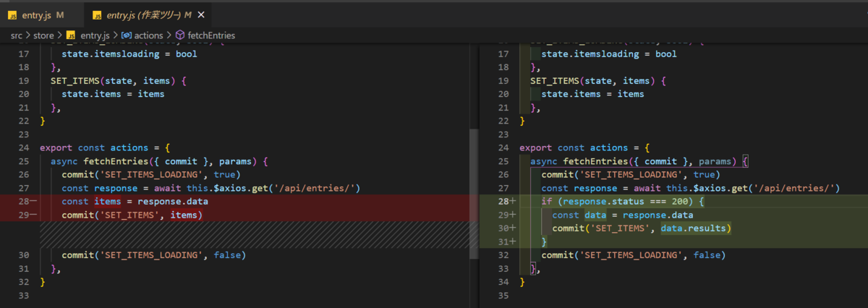Click line number 29− in left pane
868x308 pixels.
26,215
